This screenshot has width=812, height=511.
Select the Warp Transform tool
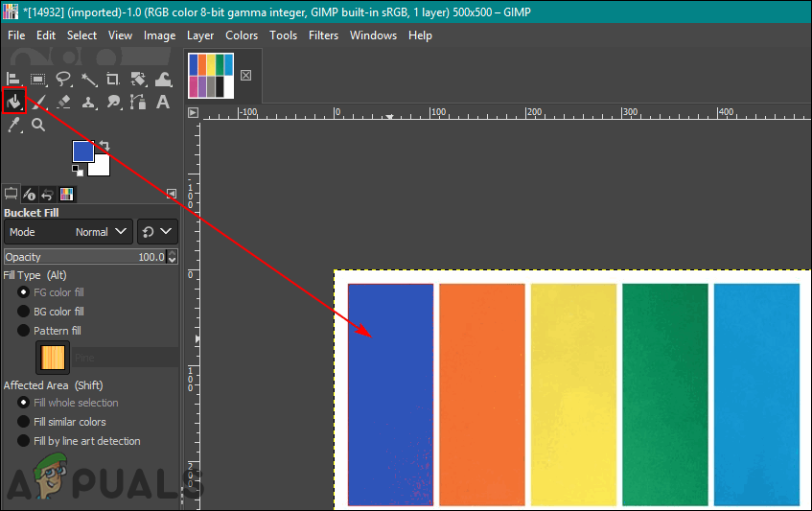click(163, 80)
